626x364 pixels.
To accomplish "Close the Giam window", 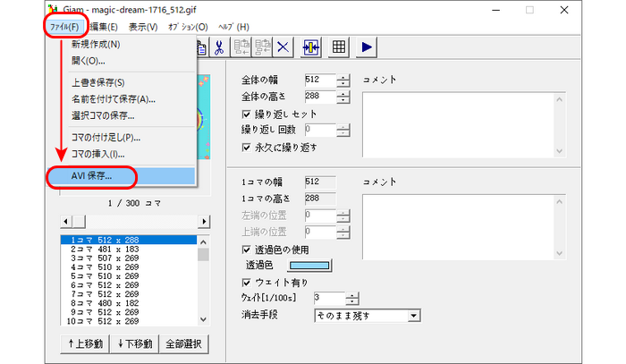I will tap(564, 10).
